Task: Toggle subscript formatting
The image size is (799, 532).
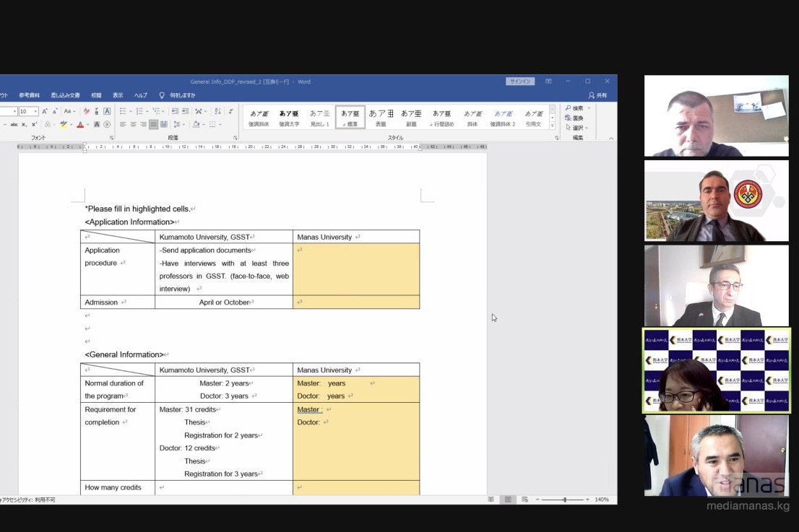Action: pyautogui.click(x=25, y=124)
